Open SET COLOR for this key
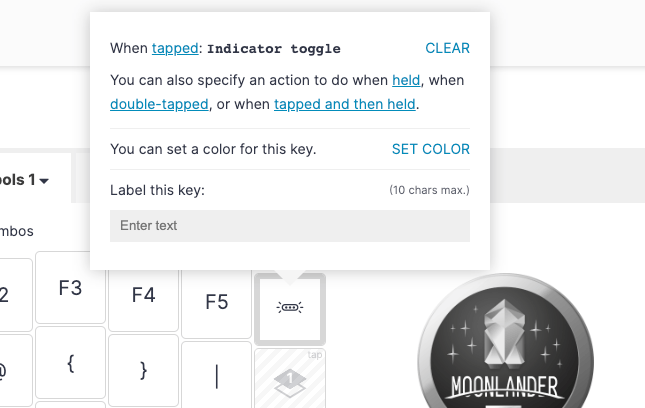This screenshot has height=408, width=645. point(431,149)
